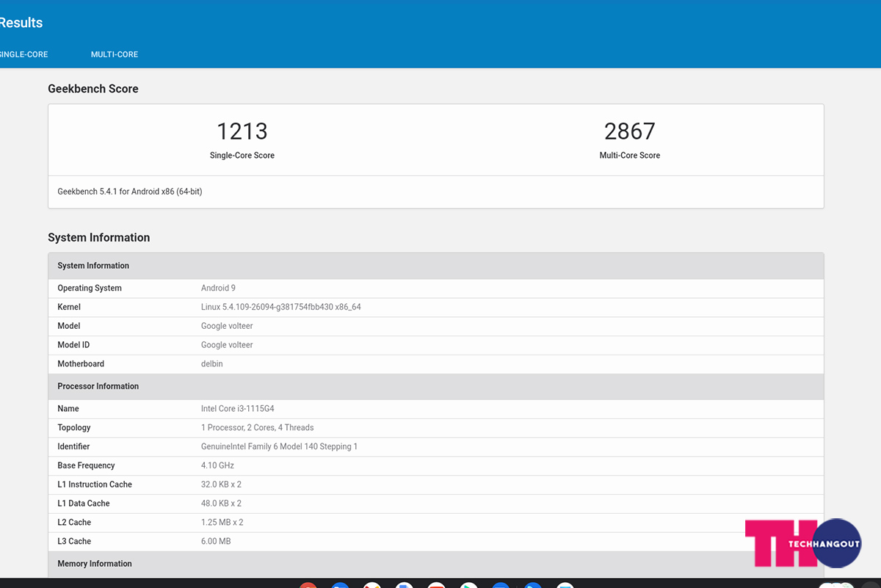881x588 pixels.
Task: Click the L3 Cache label
Action: 74,542
